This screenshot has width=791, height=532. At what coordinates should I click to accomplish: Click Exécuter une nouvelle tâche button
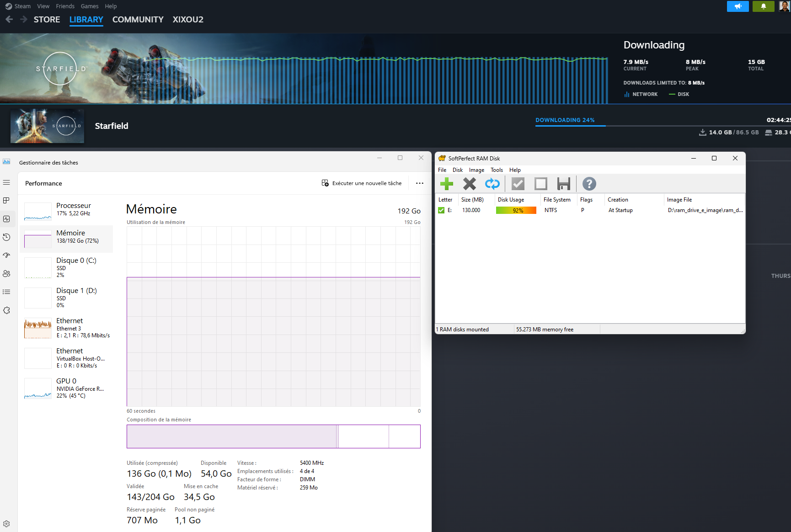(362, 183)
